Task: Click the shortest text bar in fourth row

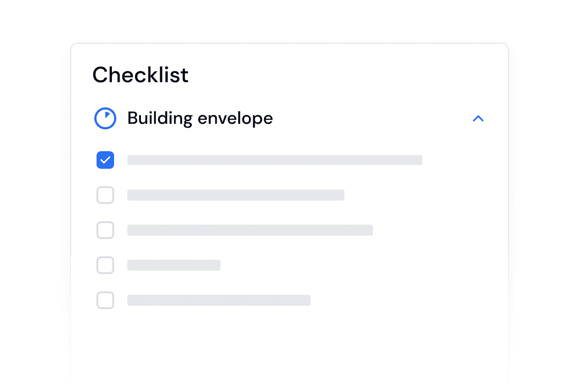Action: [x=174, y=265]
